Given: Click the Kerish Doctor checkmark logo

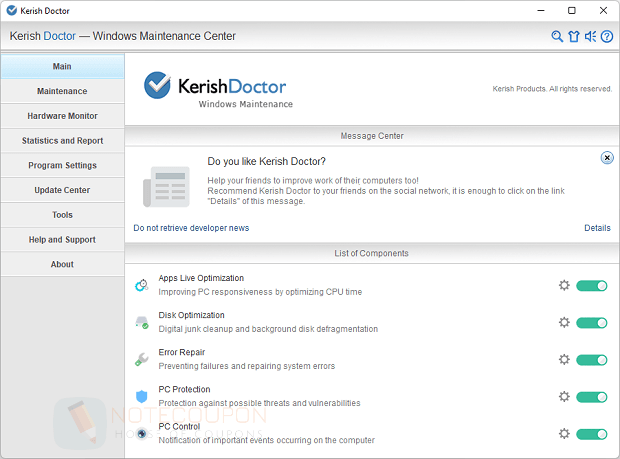Looking at the screenshot, I should [157, 85].
